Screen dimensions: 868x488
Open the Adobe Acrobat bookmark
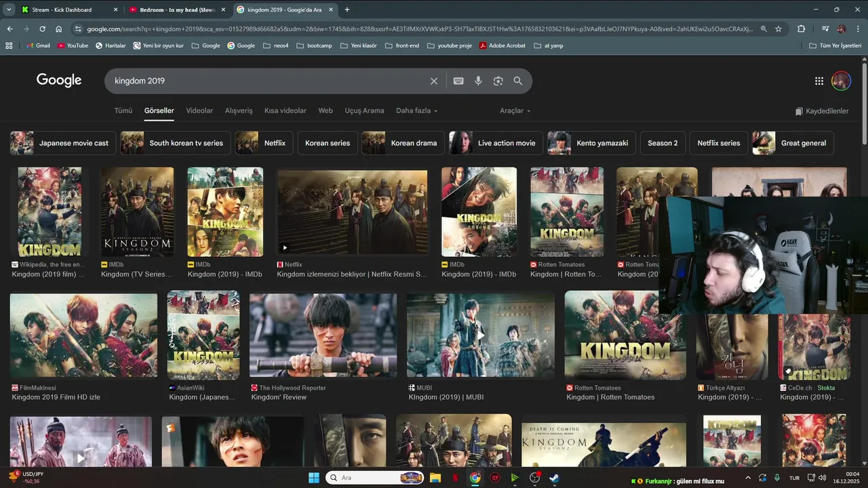(x=502, y=45)
